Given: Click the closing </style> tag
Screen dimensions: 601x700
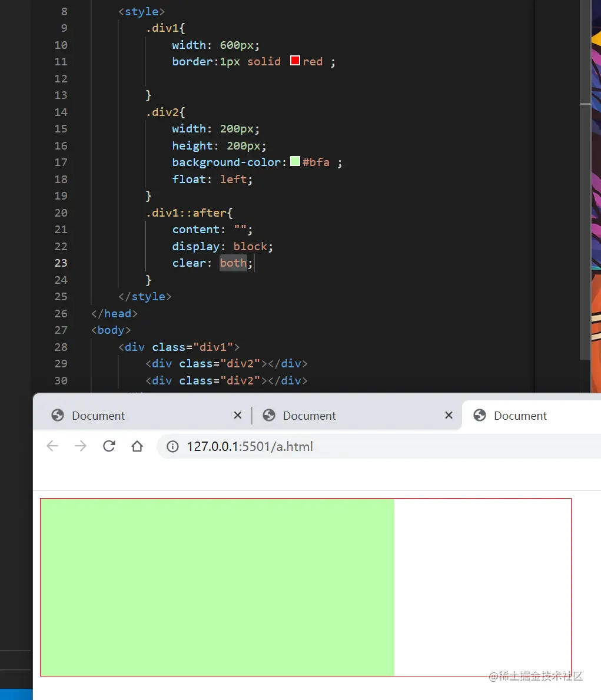Looking at the screenshot, I should pos(145,297).
